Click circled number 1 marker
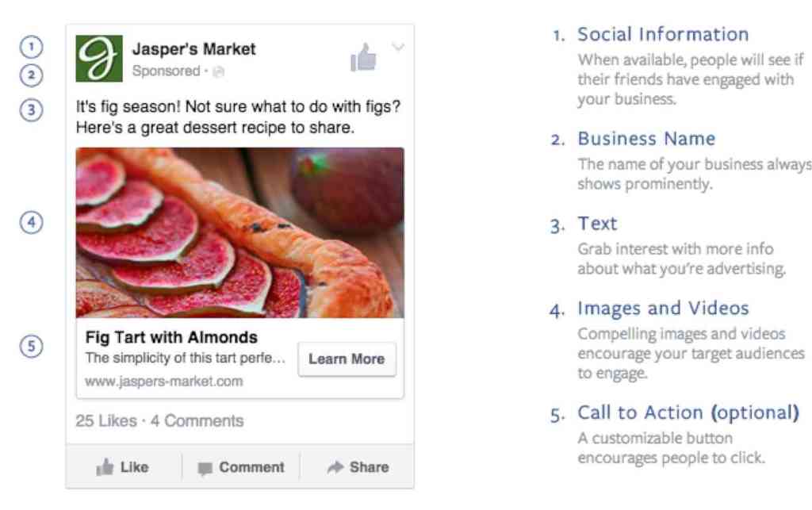Viewport: 812px width, 510px height. [31, 48]
